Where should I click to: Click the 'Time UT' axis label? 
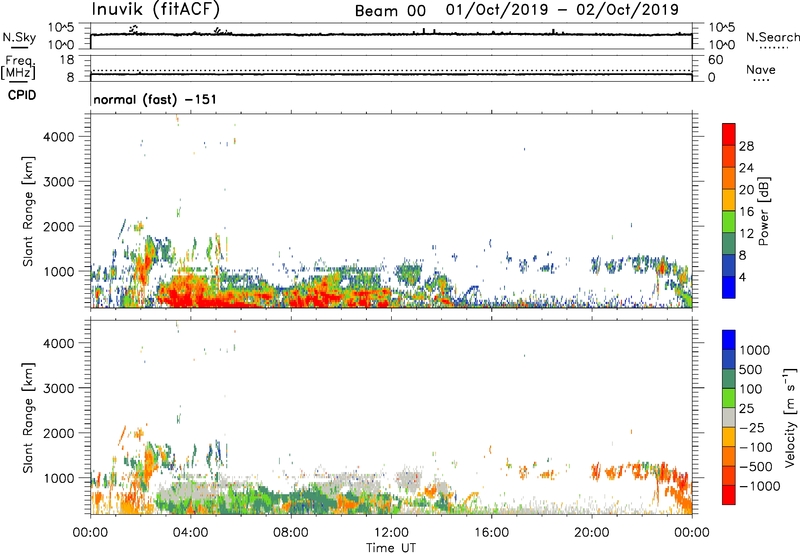391,548
